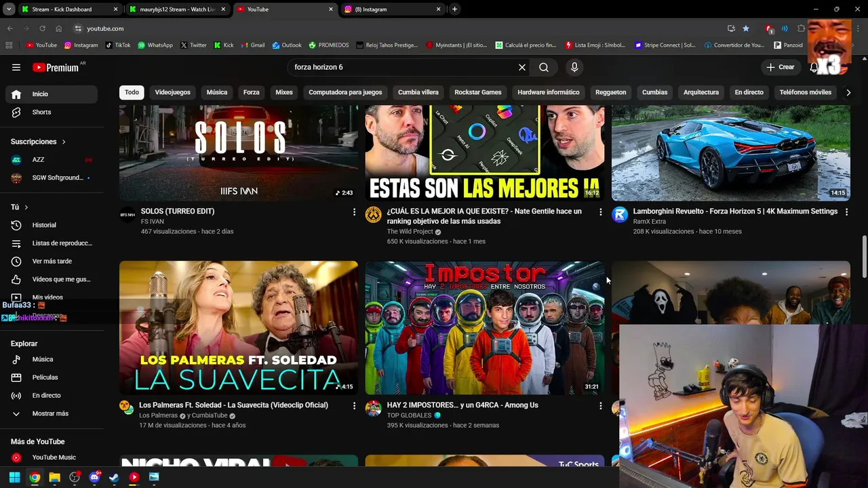Screen dimensions: 868x488
Task: Open Impostor Among Us thumbnail
Action: (485, 327)
